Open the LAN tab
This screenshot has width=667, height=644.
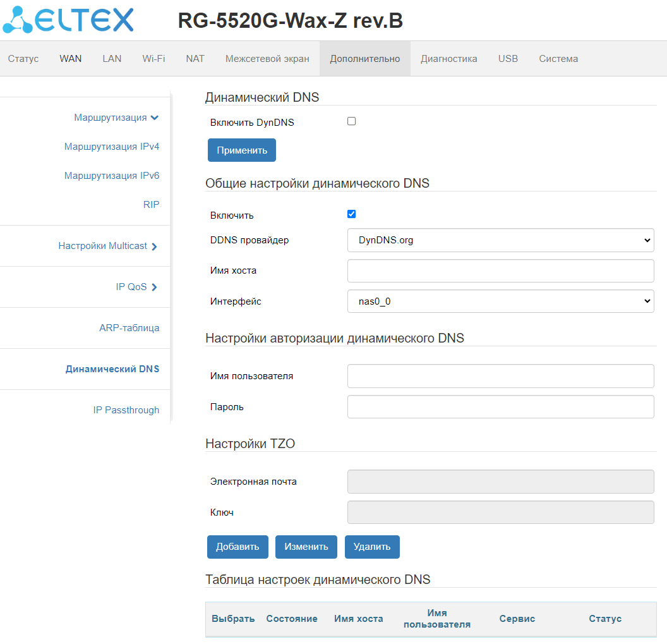(112, 59)
